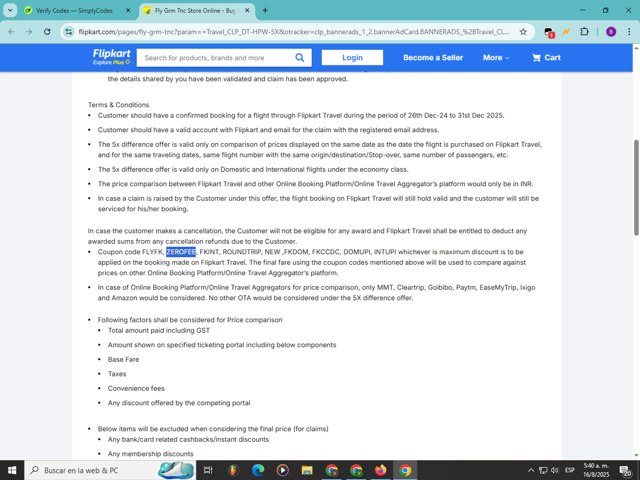Open the extension with the red badge
Image resolution: width=640 pixels, height=480 pixels.
point(549,32)
